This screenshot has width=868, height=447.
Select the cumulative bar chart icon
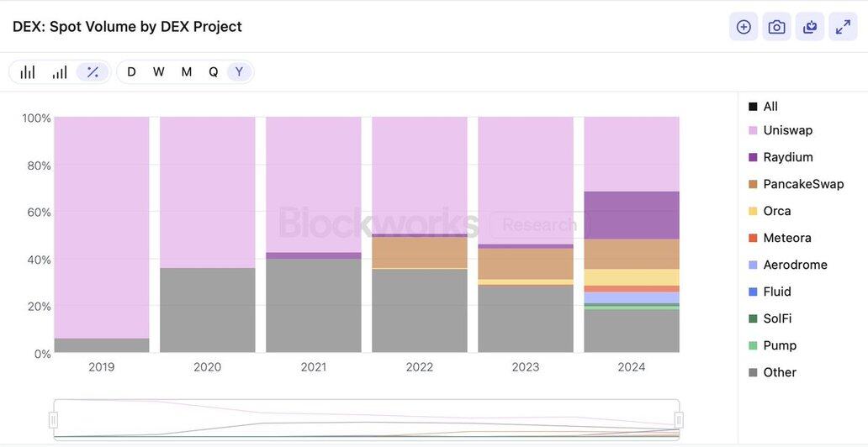click(60, 72)
